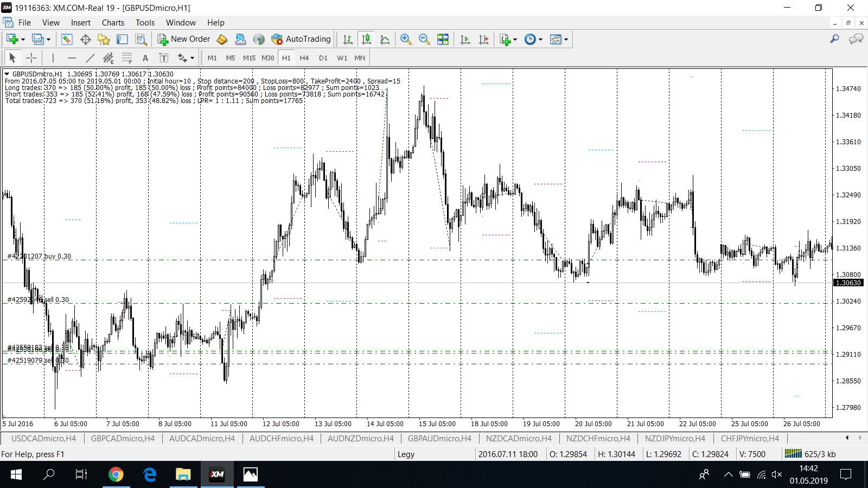This screenshot has height=488, width=868.
Task: Open Google Chrome from the taskbar
Action: 116,475
